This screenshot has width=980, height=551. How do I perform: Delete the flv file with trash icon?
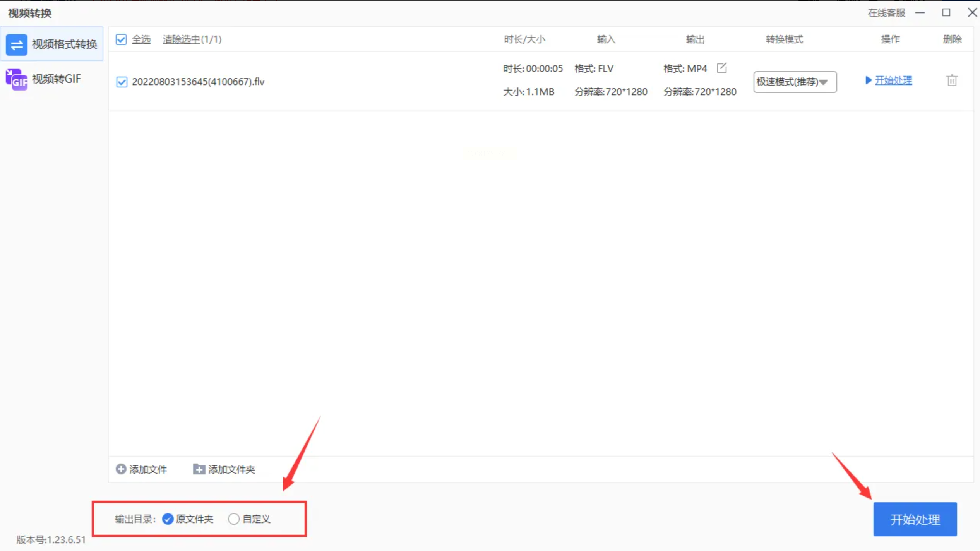[x=952, y=80]
